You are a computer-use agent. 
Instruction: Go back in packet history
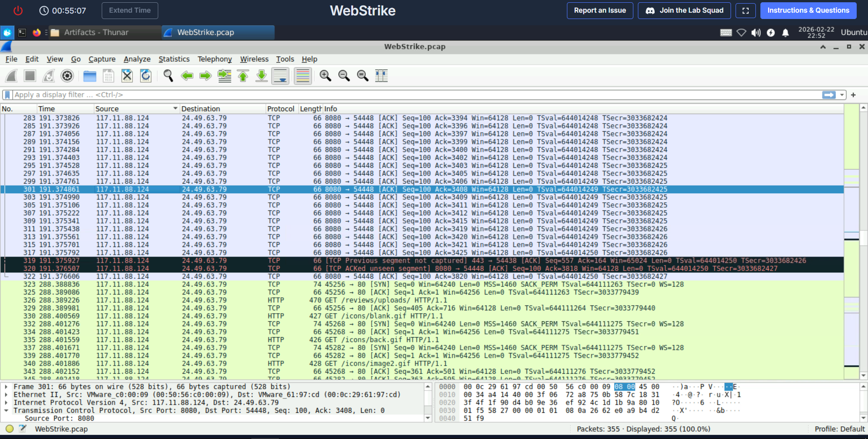point(187,76)
